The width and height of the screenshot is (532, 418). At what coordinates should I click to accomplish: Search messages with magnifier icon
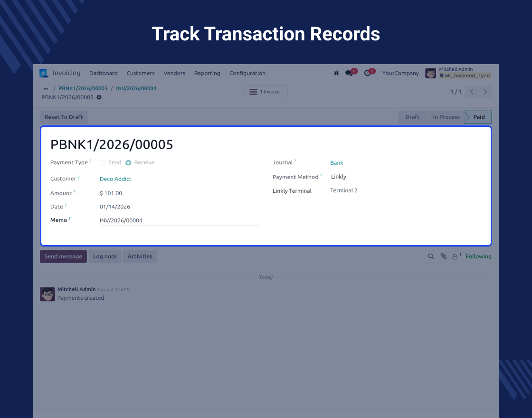[431, 256]
